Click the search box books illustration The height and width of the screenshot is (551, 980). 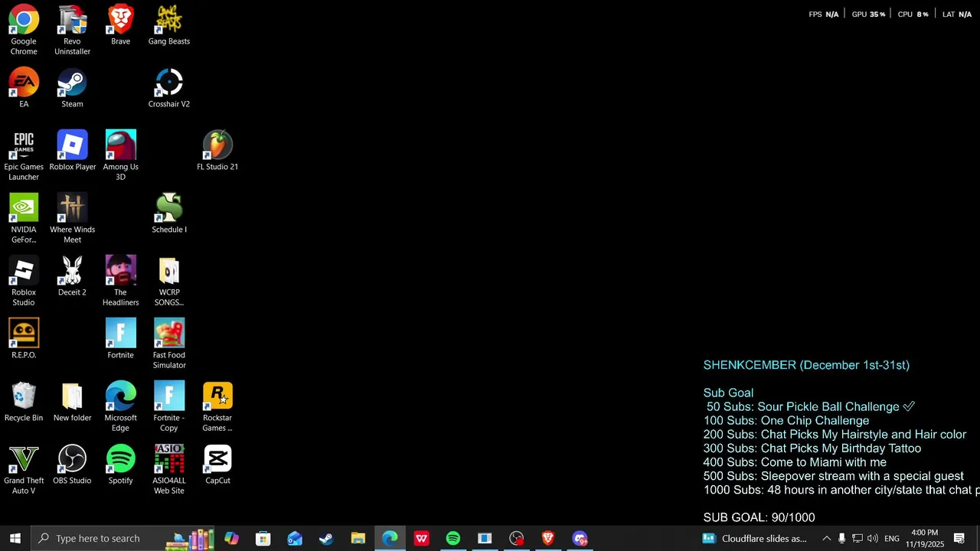(191, 539)
